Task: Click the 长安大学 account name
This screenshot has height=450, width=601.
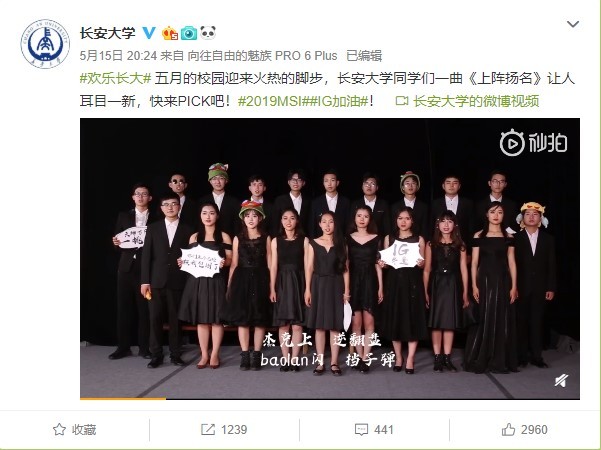Action: coord(108,33)
